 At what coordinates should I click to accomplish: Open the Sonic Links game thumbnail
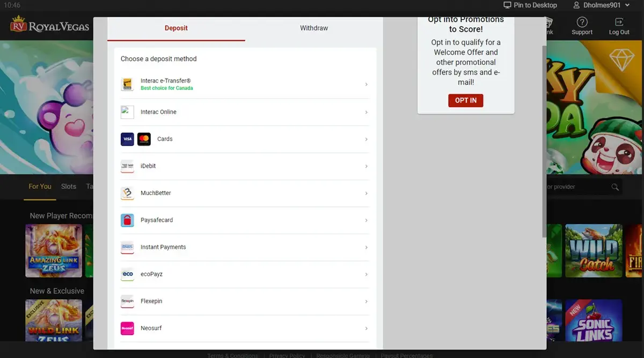594,320
